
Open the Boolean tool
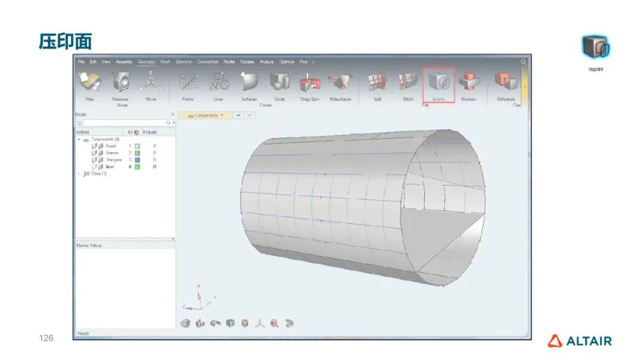click(469, 84)
